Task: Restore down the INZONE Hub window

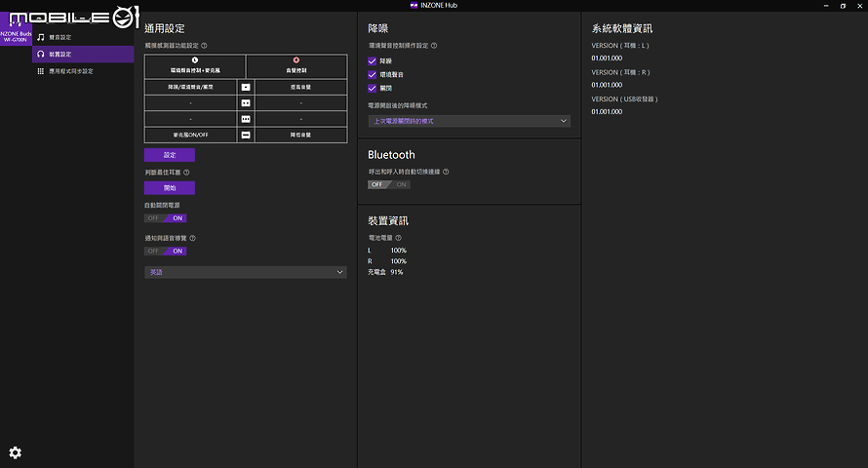Action: coord(843,6)
